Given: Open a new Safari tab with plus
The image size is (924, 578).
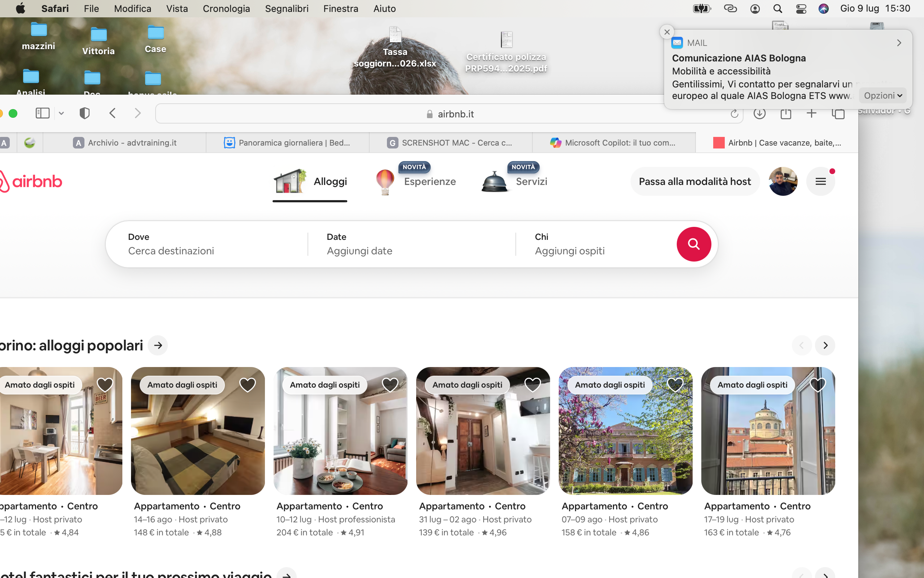Looking at the screenshot, I should pyautogui.click(x=811, y=113).
